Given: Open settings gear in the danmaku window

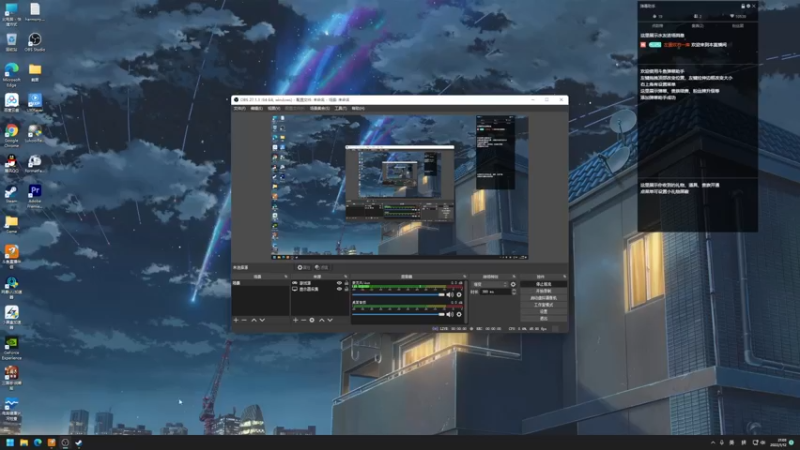Looking at the screenshot, I should click(748, 6).
